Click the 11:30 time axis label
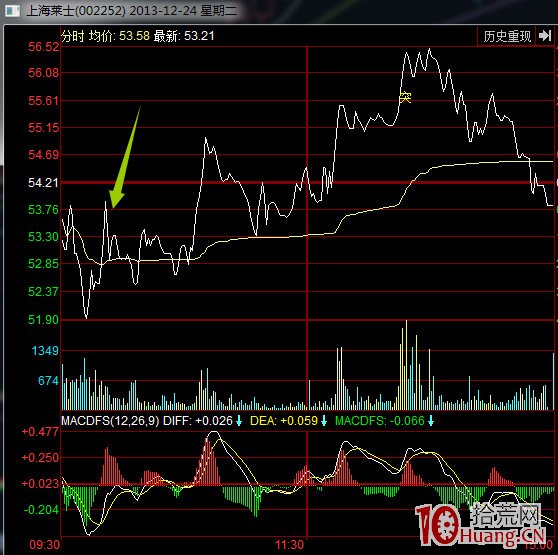 [289, 545]
